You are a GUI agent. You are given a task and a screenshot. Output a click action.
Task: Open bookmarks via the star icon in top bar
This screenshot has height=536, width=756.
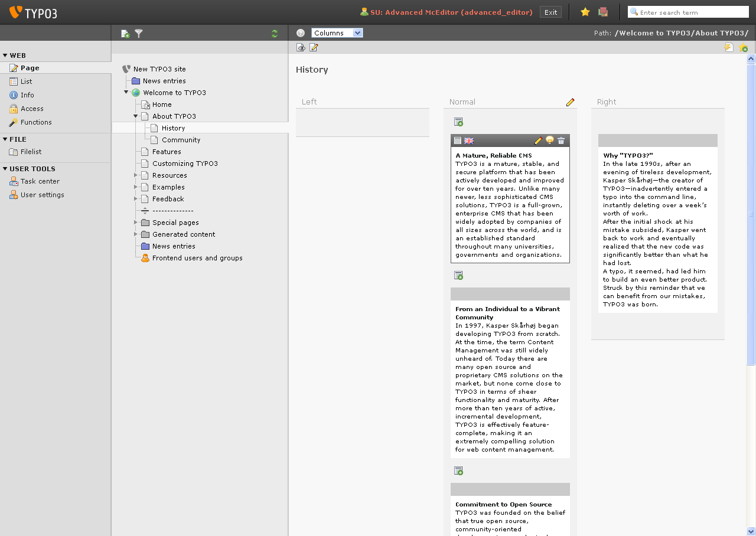click(585, 12)
